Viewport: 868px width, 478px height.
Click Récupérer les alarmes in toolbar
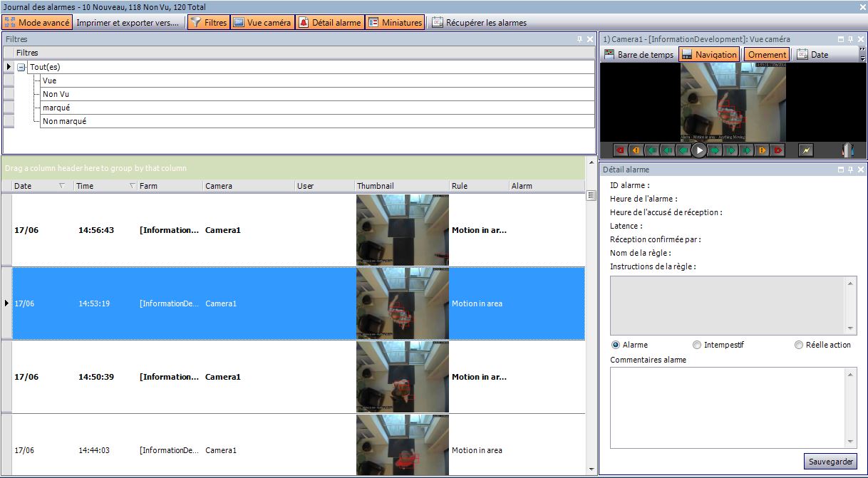(x=479, y=23)
